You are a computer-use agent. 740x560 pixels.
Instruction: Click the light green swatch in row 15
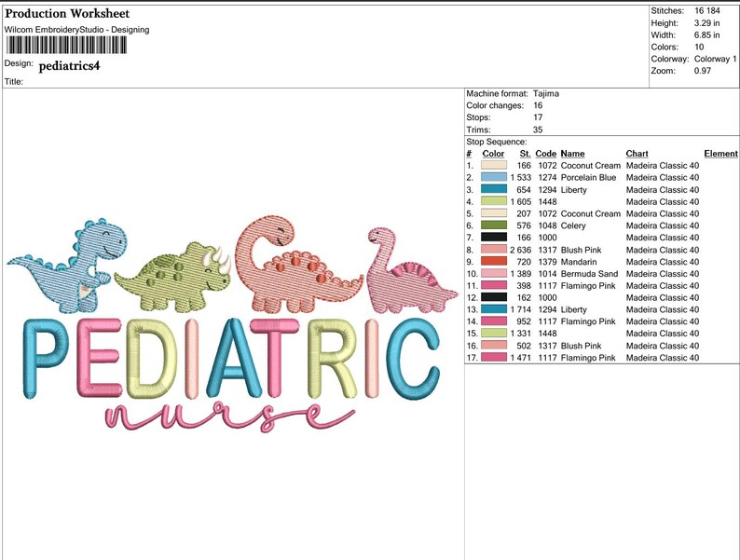coord(494,333)
